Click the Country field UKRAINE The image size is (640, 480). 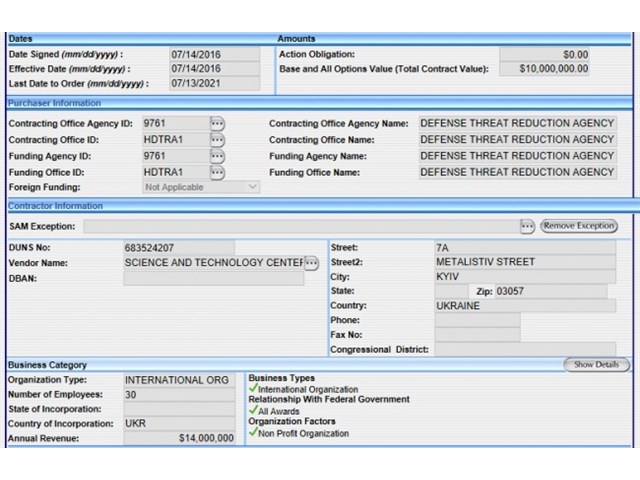[525, 306]
